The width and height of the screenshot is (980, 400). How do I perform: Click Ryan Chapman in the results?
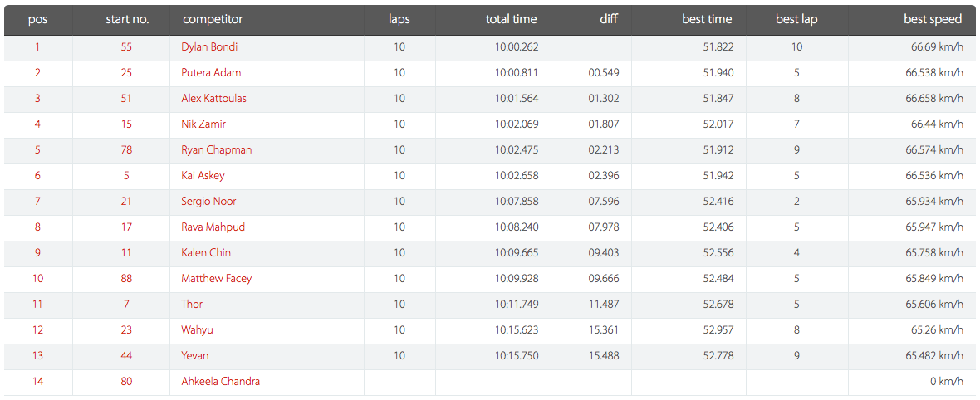pyautogui.click(x=216, y=150)
